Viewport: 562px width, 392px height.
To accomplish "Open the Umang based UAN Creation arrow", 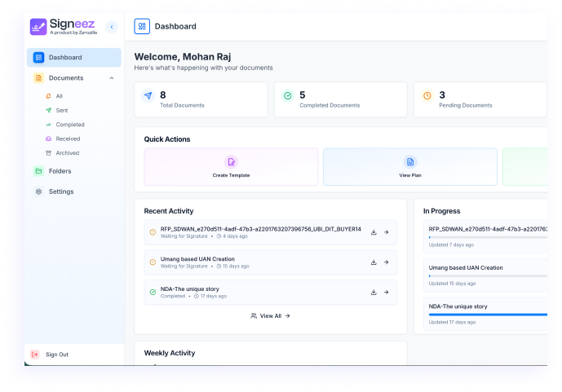I will coord(387,262).
